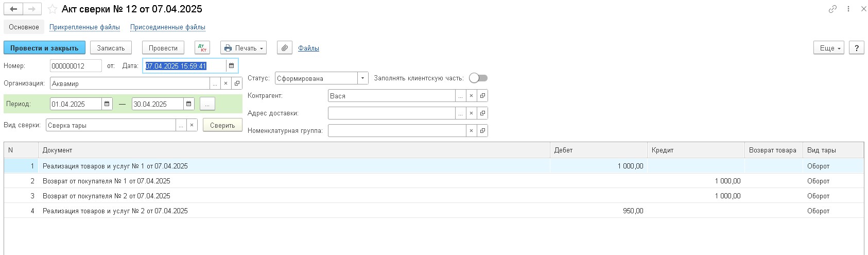Open calendar for period start date 01.04.2025
Screen dimensions: 868x255
[107, 104]
